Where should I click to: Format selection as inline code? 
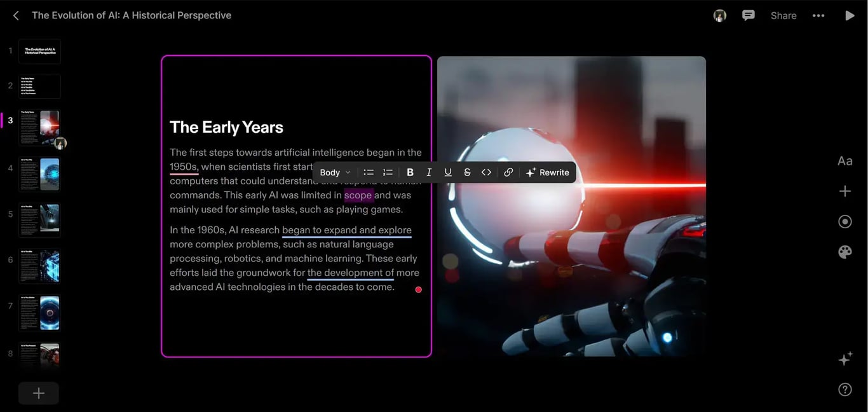[x=486, y=172]
